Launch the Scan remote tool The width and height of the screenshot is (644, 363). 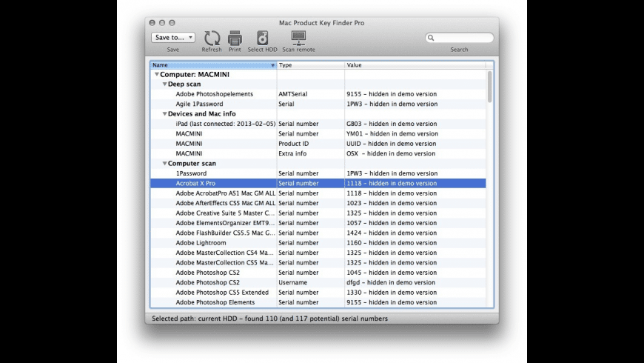click(x=298, y=38)
